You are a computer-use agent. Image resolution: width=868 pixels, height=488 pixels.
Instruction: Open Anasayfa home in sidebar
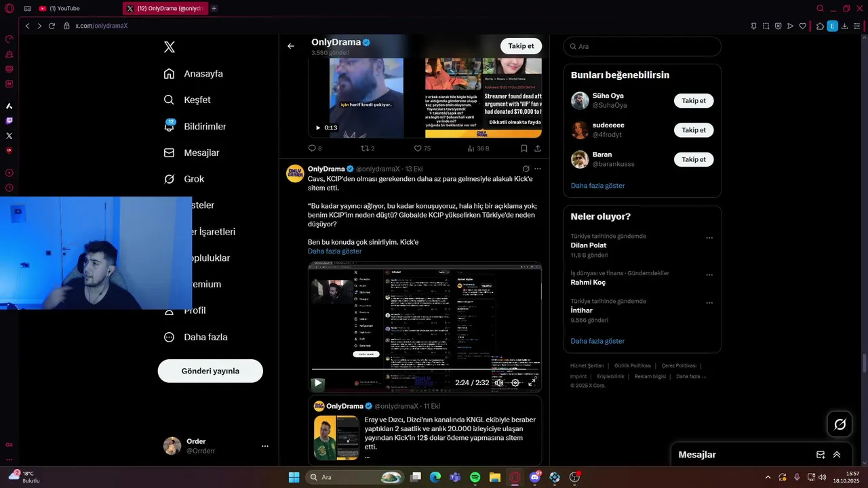[193, 73]
